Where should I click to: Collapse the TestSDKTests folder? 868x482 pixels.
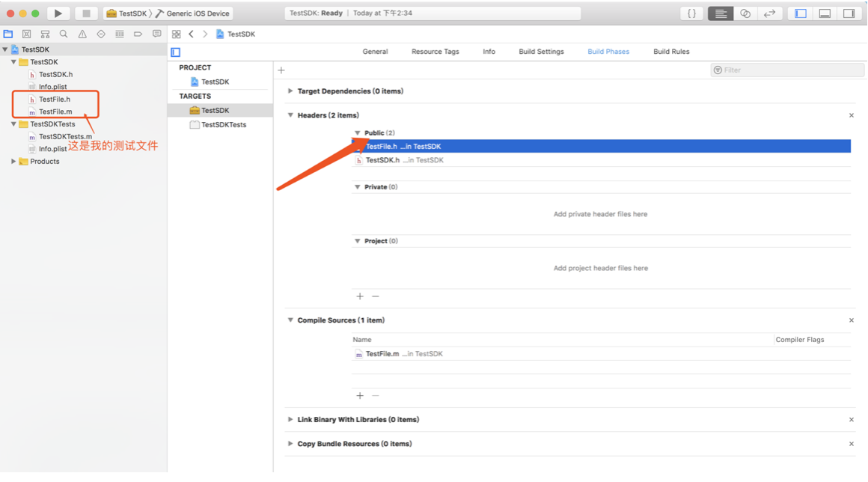click(x=13, y=124)
